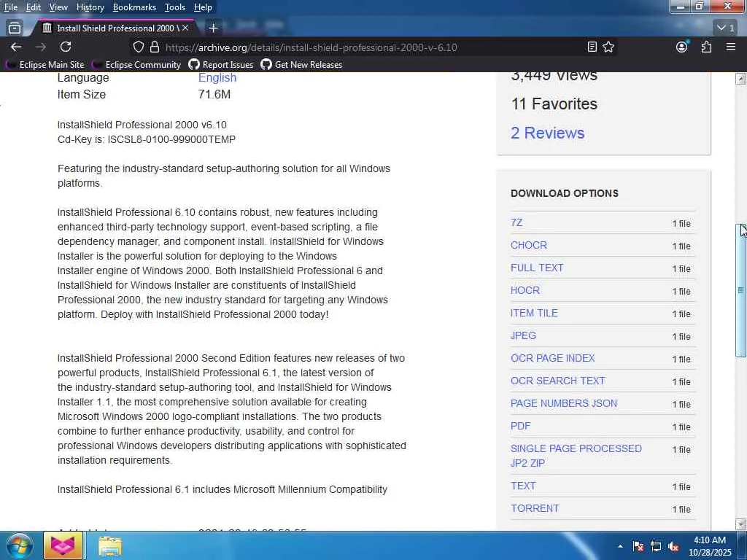Download the OCR SEARCH TEXT option
The image size is (747, 560).
coord(558,381)
